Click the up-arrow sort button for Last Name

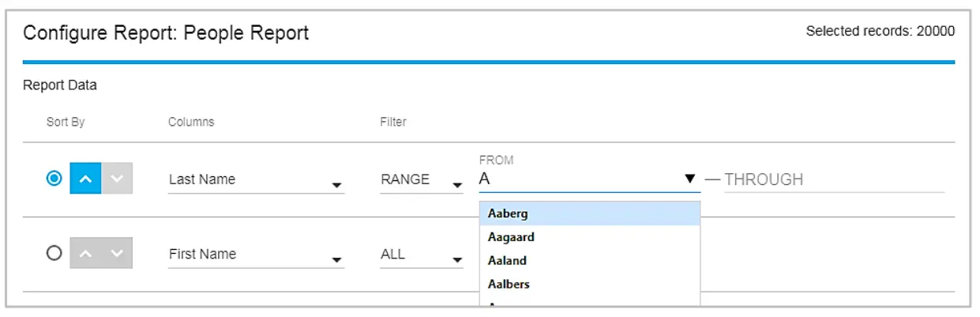85,179
